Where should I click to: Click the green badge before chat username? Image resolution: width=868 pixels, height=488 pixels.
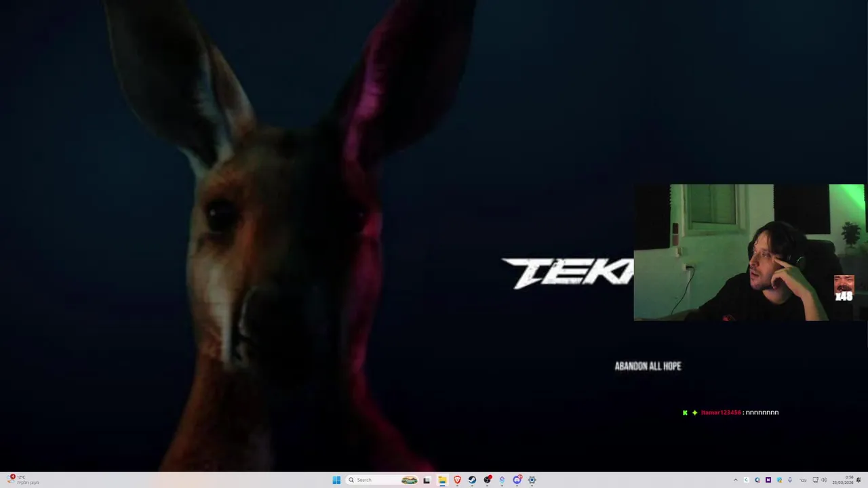685,412
